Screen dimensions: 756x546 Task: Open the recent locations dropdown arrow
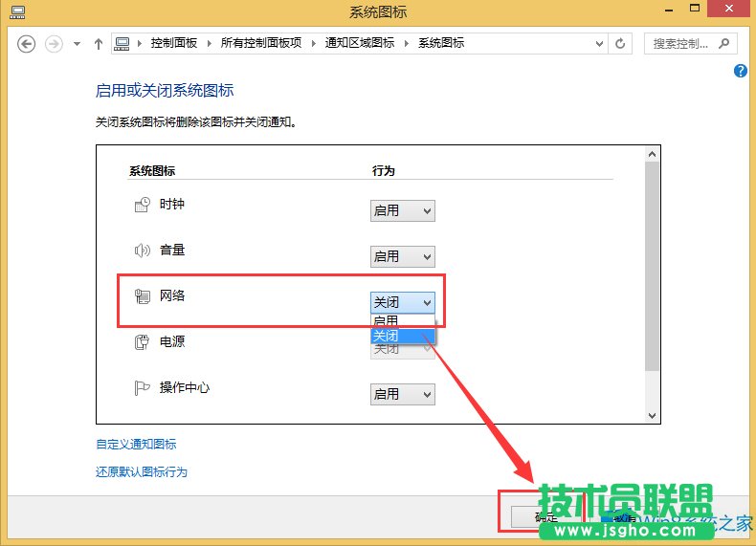click(x=77, y=44)
